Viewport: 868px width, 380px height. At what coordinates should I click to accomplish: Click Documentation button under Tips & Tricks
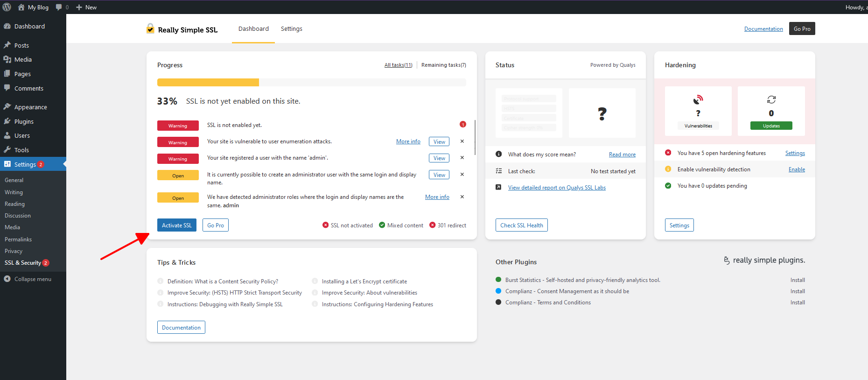(181, 327)
